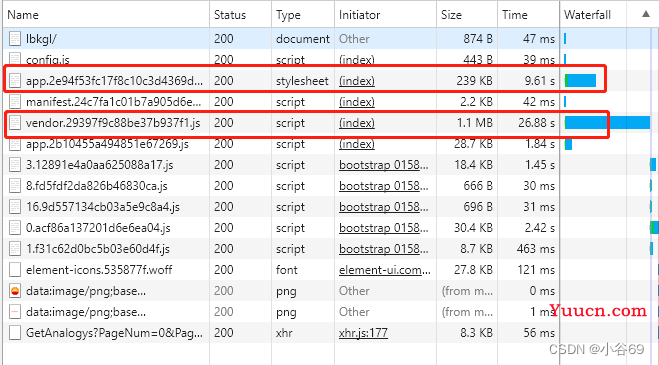Open the (index) initiator of app.2e94f53fc stylesheet

357,81
